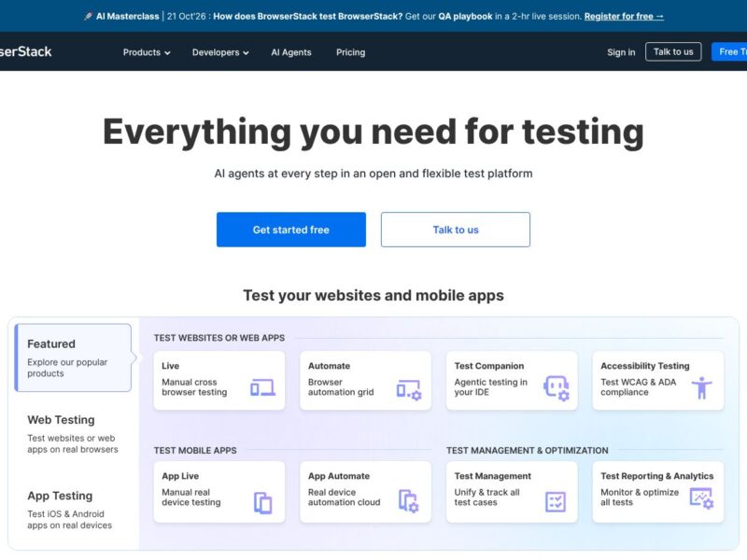Open the App Automate card title
This screenshot has height=560, width=747.
(x=339, y=476)
